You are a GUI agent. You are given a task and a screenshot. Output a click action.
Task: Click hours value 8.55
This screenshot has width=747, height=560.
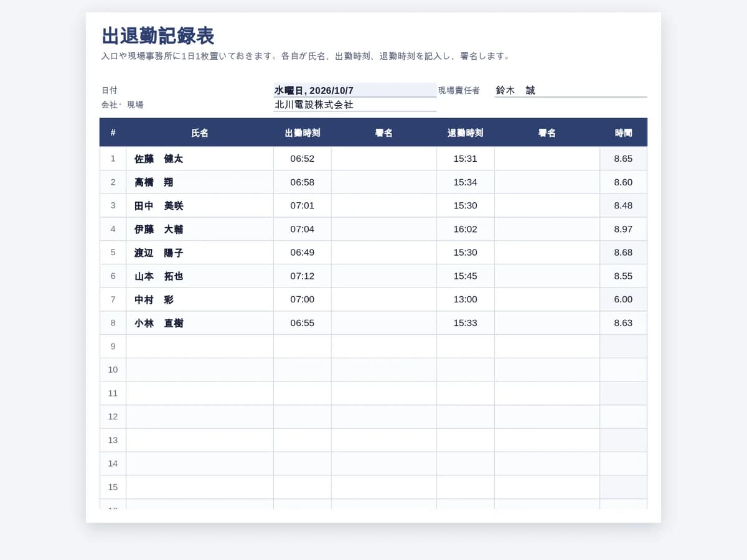tap(623, 276)
